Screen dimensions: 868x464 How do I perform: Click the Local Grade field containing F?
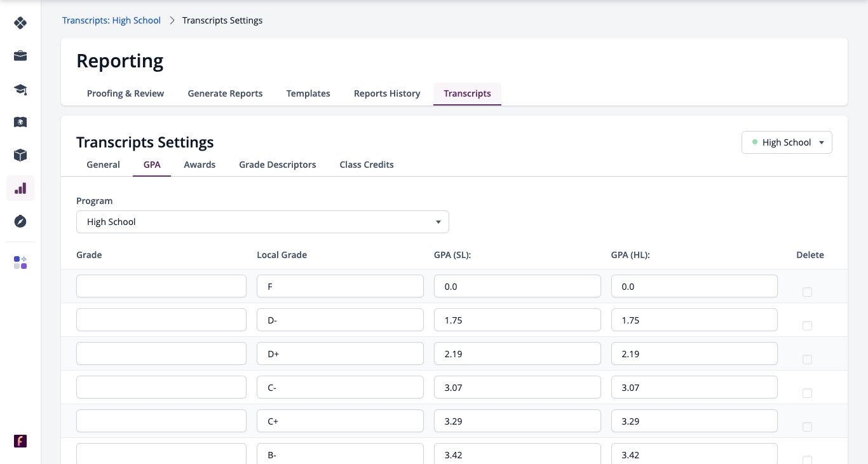[x=340, y=286]
